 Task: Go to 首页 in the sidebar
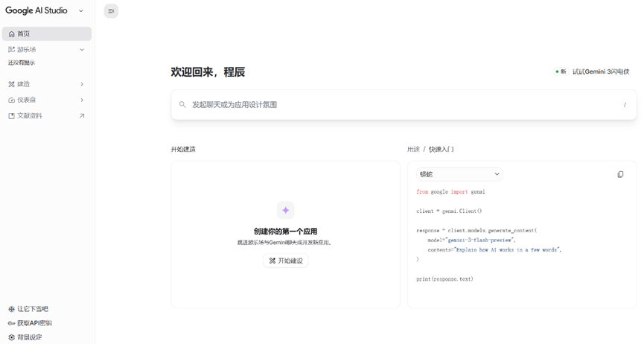(x=47, y=34)
